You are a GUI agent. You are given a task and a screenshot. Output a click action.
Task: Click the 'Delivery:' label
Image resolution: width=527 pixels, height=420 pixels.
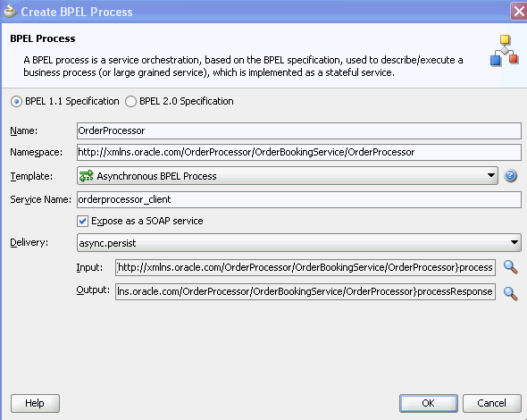[29, 242]
